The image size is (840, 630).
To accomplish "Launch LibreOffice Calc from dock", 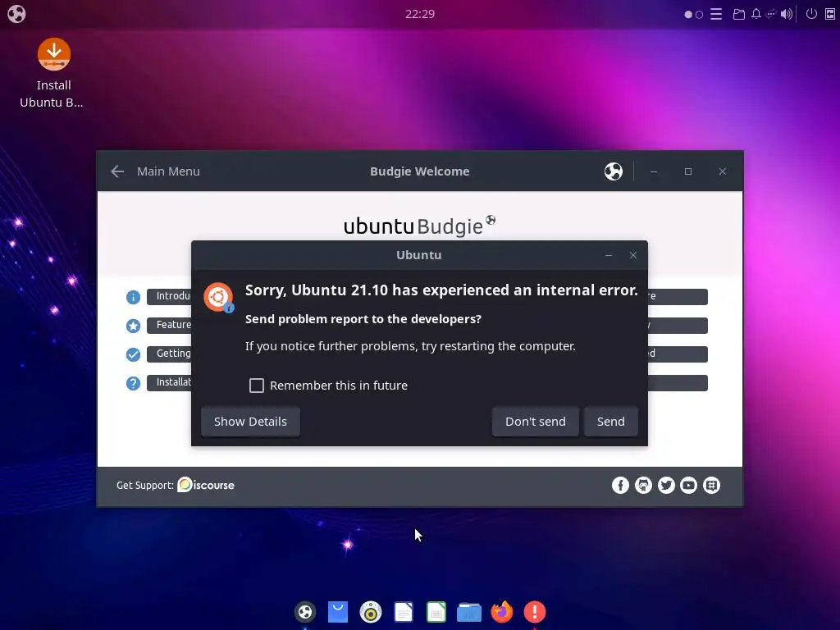I will pos(436,612).
